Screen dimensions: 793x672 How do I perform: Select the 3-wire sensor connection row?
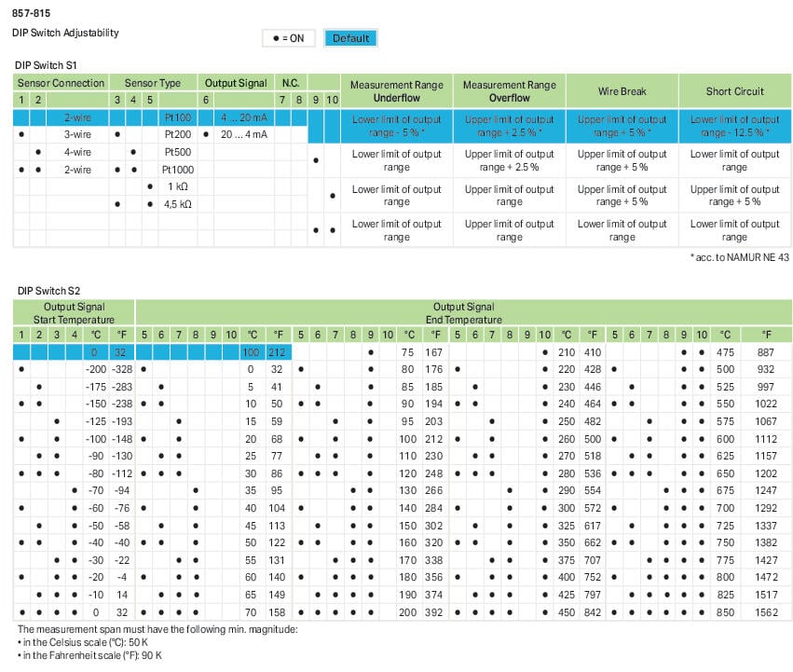point(77,135)
